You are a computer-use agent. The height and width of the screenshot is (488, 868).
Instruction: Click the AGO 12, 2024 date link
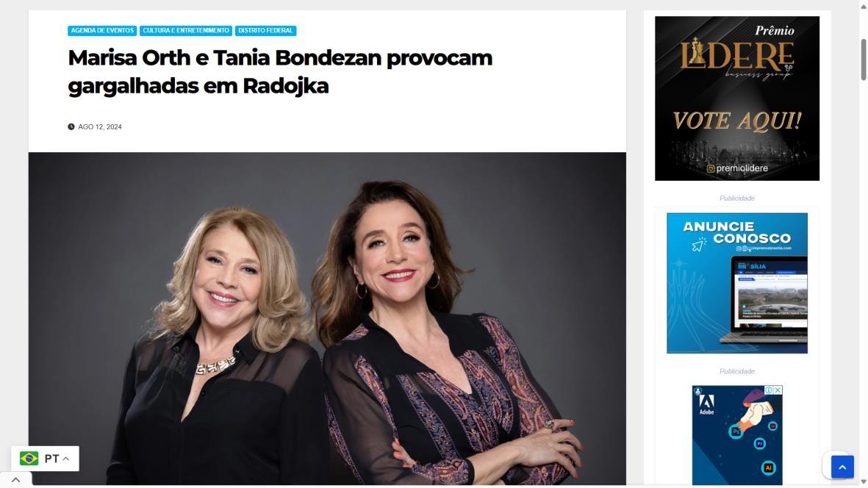(100, 126)
